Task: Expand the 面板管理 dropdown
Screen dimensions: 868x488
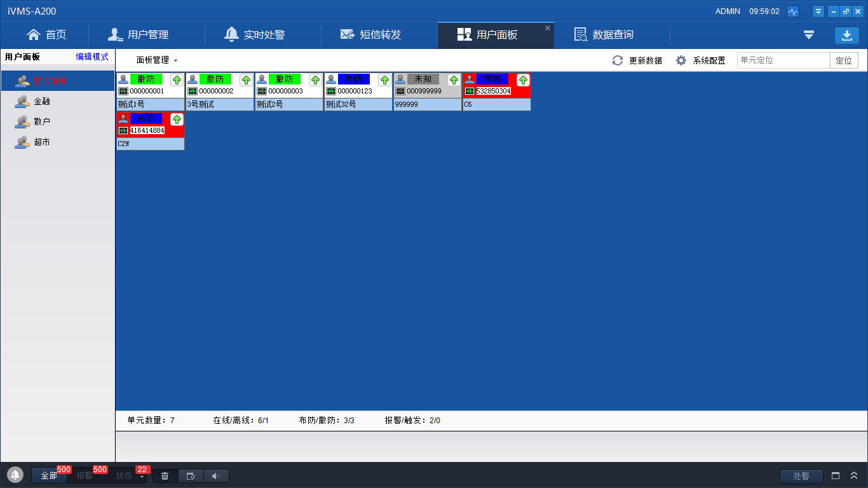Action: click(157, 60)
